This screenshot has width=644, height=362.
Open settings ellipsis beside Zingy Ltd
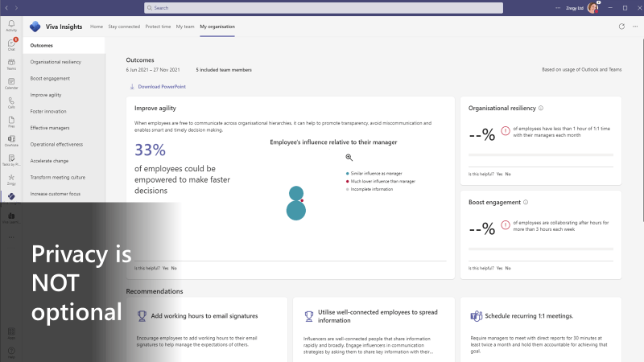559,7
